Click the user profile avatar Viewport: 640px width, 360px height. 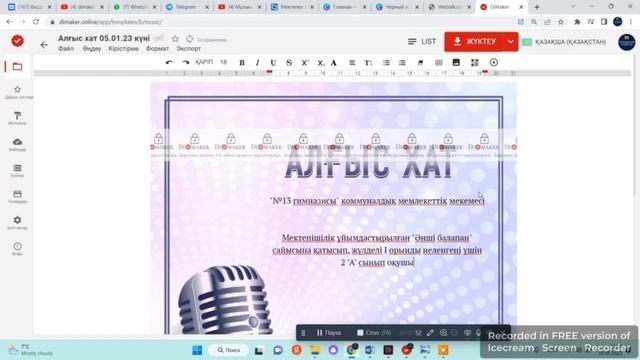(627, 42)
